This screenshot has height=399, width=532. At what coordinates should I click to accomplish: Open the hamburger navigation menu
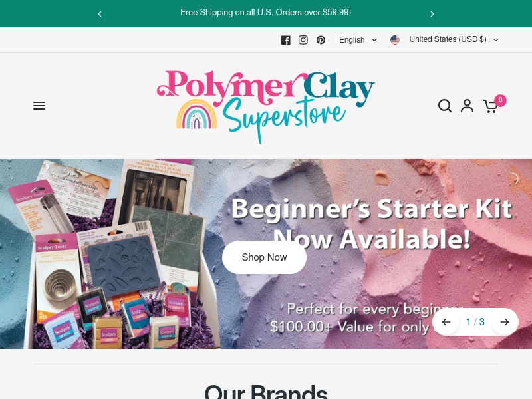[x=39, y=106]
